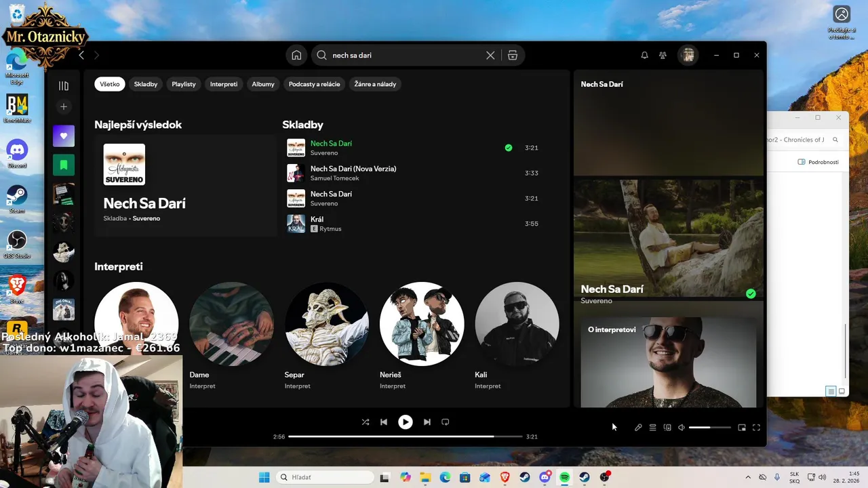Open Friend Activity icon
Screen dimensions: 868x488
pos(663,56)
